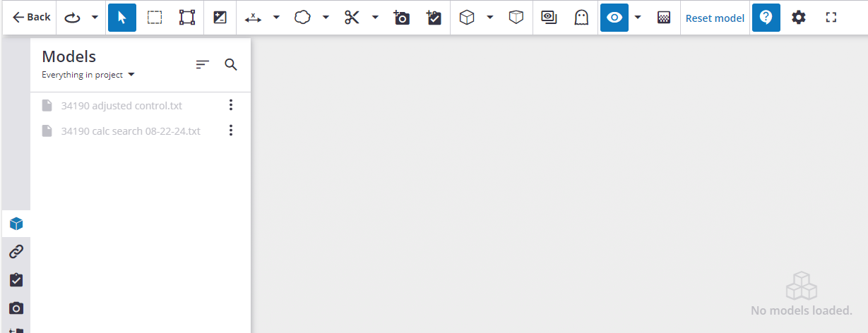This screenshot has width=868, height=333.
Task: Open the Views camera sidebar tab
Action: (x=16, y=308)
